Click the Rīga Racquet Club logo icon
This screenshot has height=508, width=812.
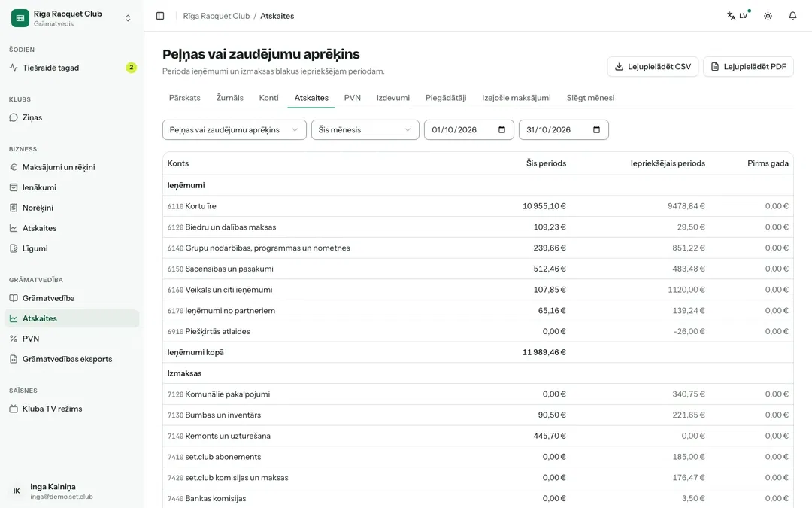pyautogui.click(x=20, y=18)
